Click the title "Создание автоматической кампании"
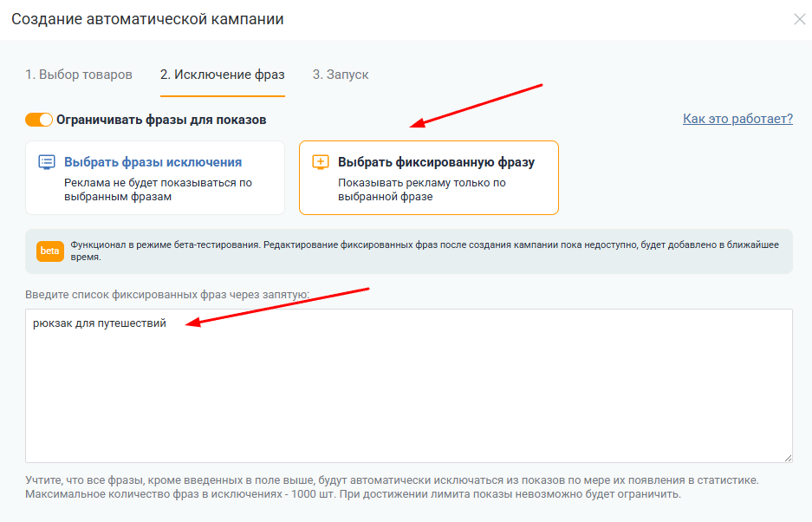Viewport: 812px width, 522px height. coord(147,19)
